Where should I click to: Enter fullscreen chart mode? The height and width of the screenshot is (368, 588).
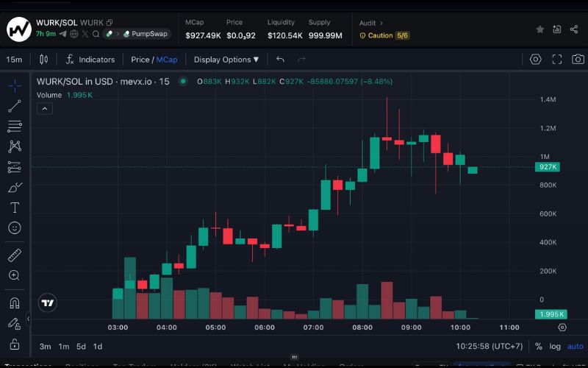point(557,60)
